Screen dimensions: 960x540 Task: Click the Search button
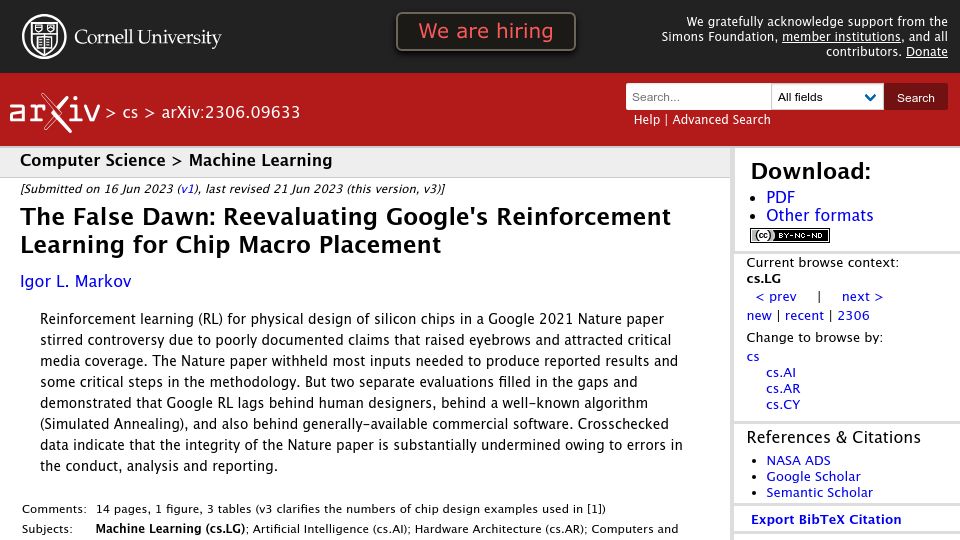point(915,97)
